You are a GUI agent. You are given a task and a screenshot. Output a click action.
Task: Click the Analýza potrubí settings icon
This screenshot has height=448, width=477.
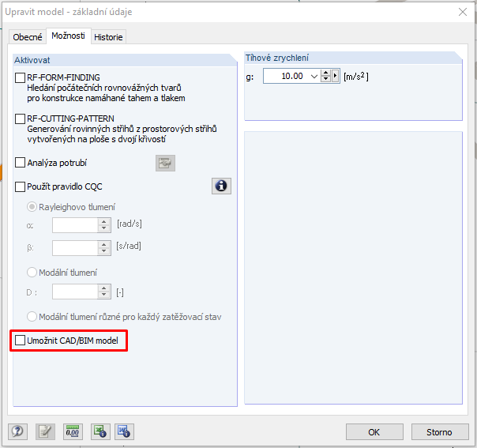(165, 163)
